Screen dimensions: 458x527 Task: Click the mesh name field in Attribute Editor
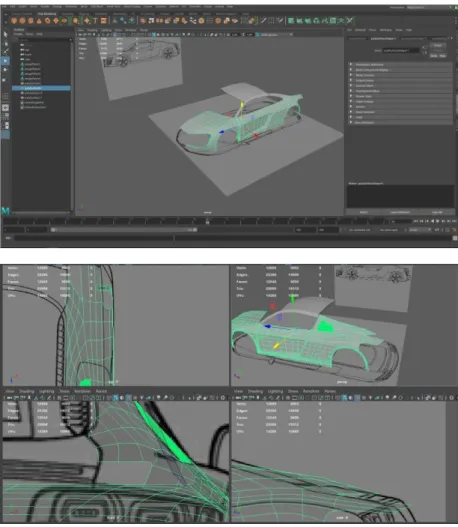[x=401, y=50]
